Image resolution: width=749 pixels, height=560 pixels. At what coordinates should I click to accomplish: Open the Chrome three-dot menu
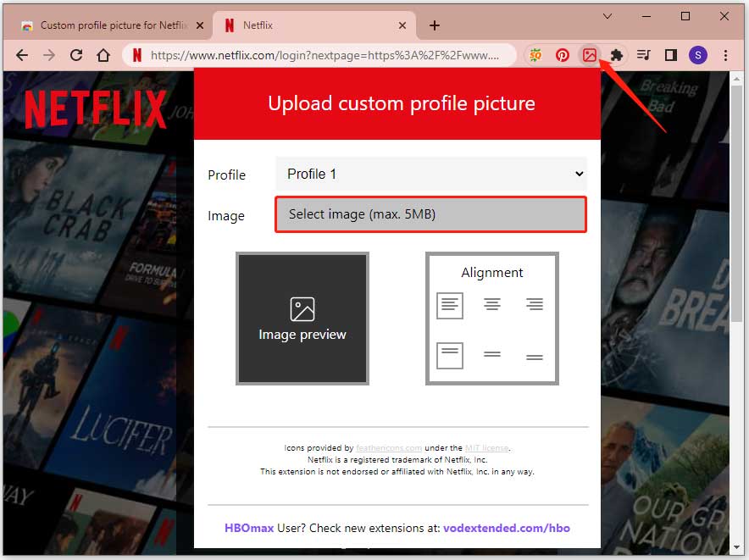pos(725,55)
